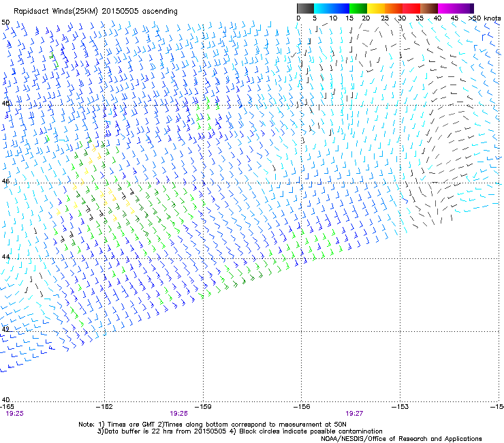This screenshot has width=504, height=443.
Task: Click the 46 latitude axis label
Action: pyautogui.click(x=5, y=181)
